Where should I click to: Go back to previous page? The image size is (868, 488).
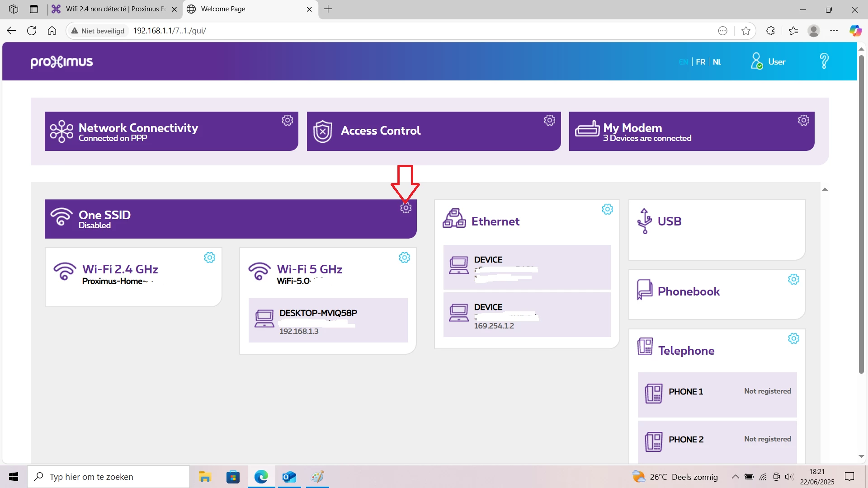coord(11,31)
